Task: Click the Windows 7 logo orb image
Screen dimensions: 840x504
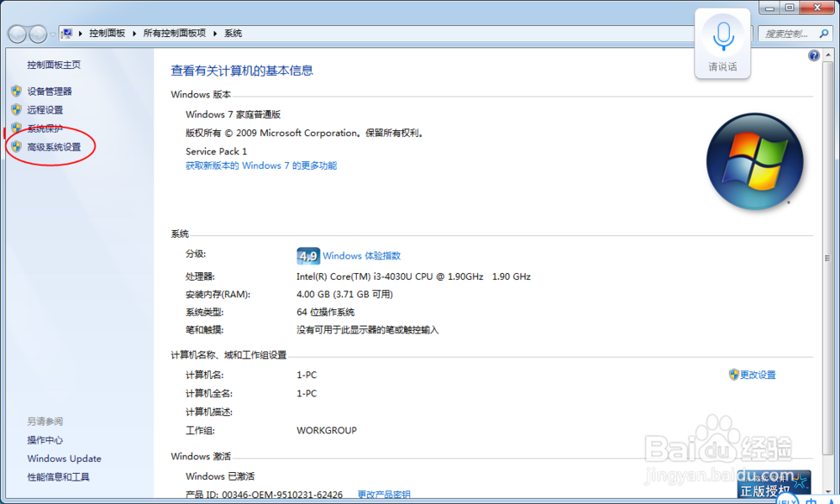Action: pyautogui.click(x=755, y=161)
